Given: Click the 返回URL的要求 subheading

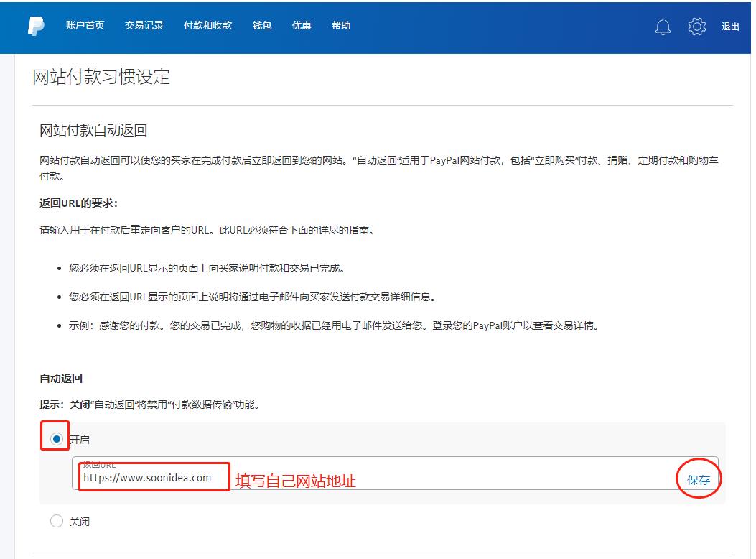Looking at the screenshot, I should (x=78, y=203).
